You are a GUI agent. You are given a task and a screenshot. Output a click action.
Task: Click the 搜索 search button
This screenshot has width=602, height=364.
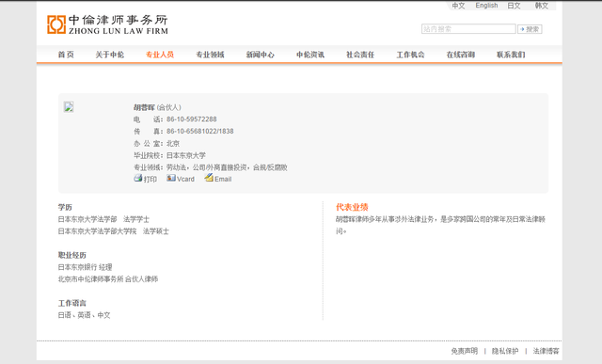tap(530, 29)
